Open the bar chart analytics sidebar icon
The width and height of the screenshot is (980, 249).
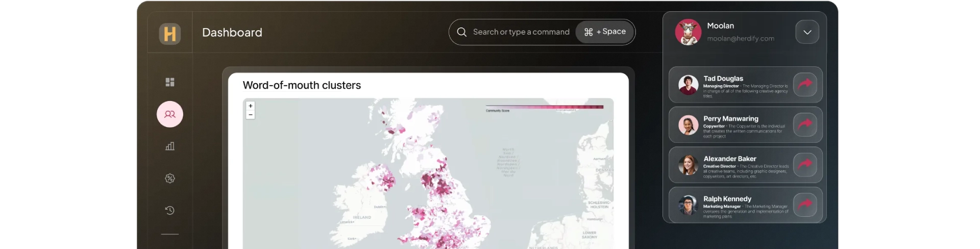(170, 146)
